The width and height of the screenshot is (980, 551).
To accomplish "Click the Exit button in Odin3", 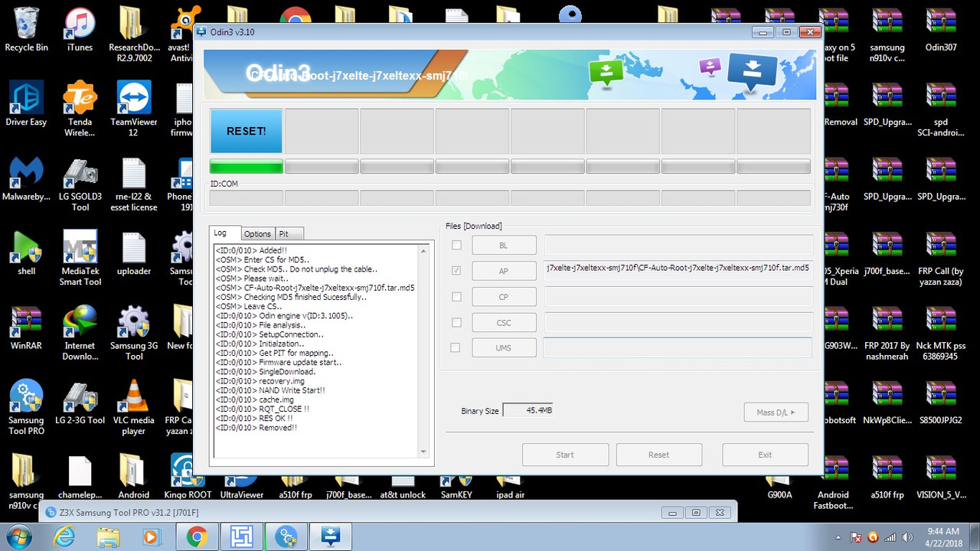I will point(765,455).
